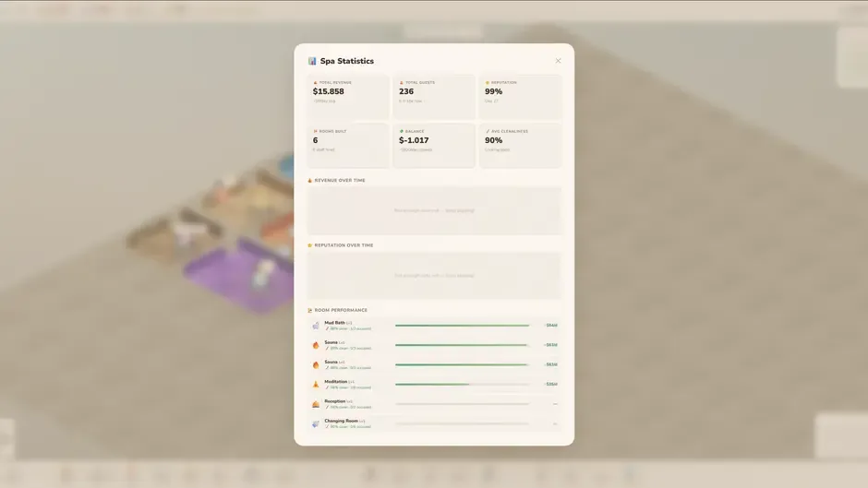Click the Changing Room name
Image resolution: width=868 pixels, height=488 pixels.
(341, 421)
